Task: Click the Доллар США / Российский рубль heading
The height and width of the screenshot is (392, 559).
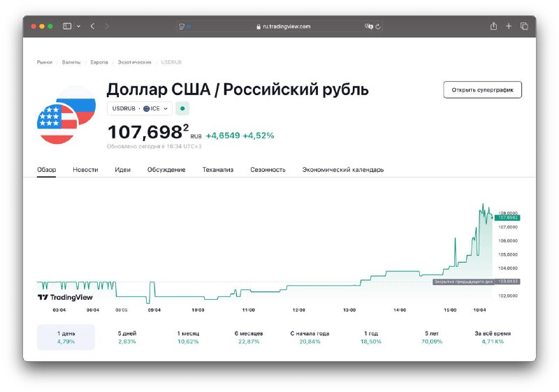Action: 238,89
